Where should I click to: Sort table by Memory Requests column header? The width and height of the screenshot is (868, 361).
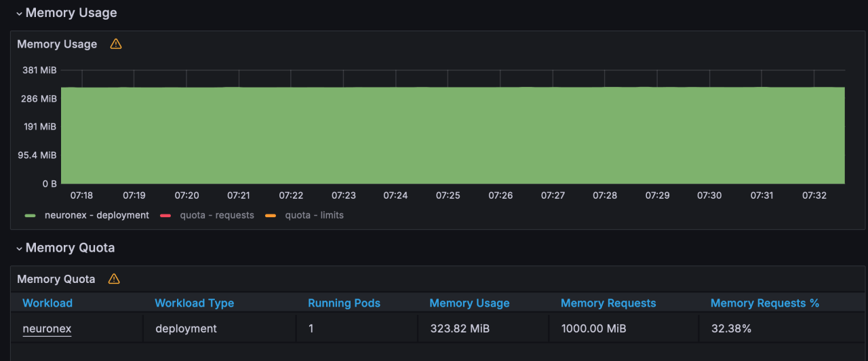(608, 303)
